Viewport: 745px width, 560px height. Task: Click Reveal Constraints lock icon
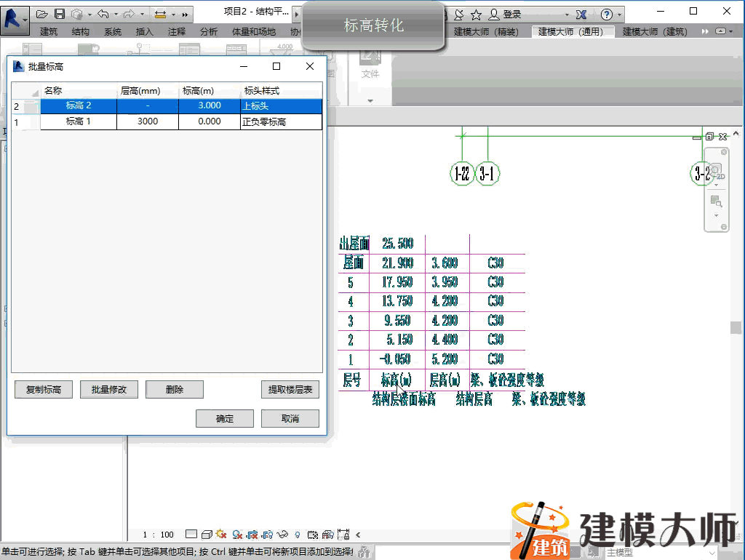pyautogui.click(x=343, y=535)
